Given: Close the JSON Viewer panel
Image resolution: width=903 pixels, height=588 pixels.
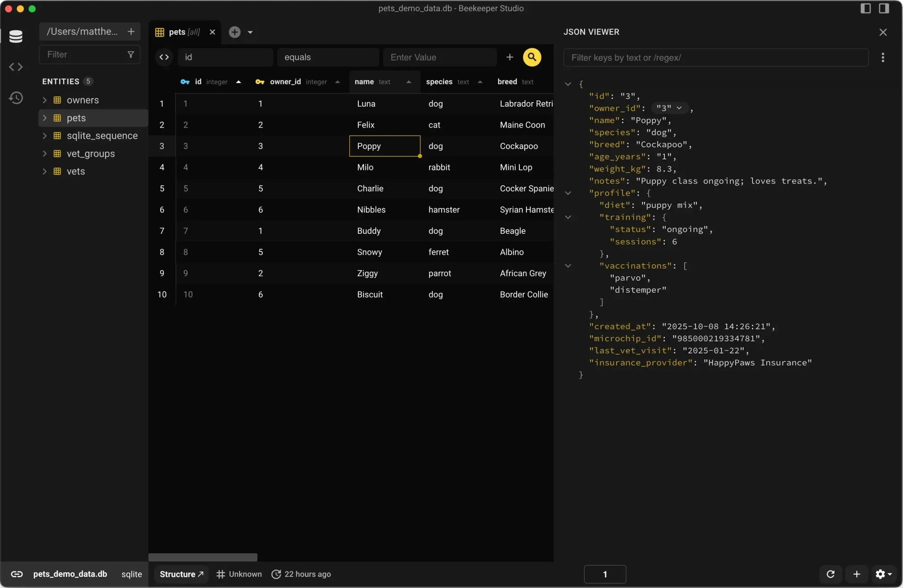Looking at the screenshot, I should click(883, 32).
